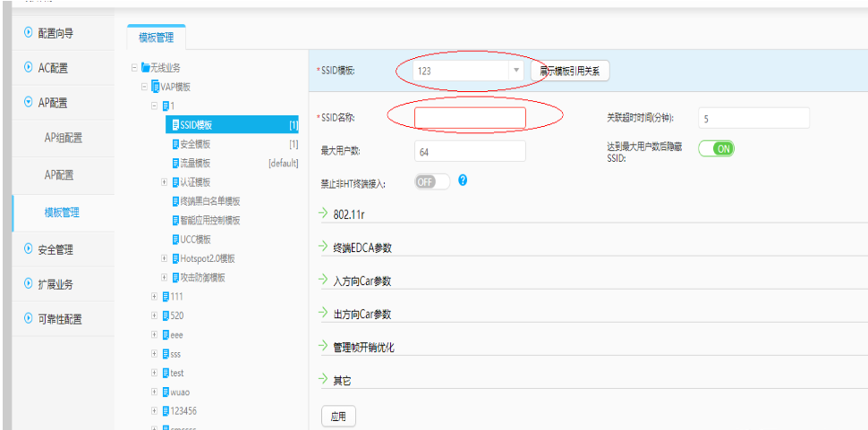Click the document icon beside test
Viewport: 868px width, 430px height.
coord(166,373)
